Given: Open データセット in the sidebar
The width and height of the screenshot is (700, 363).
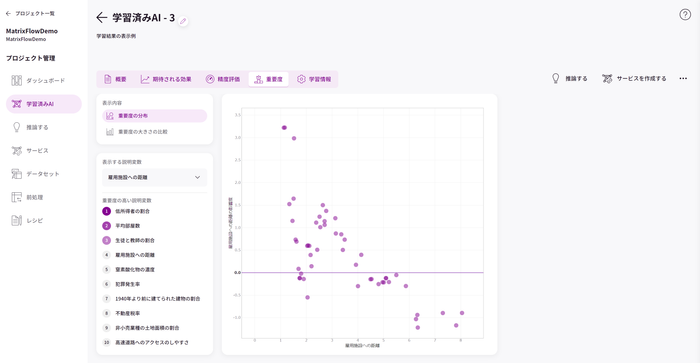Looking at the screenshot, I should 44,174.
